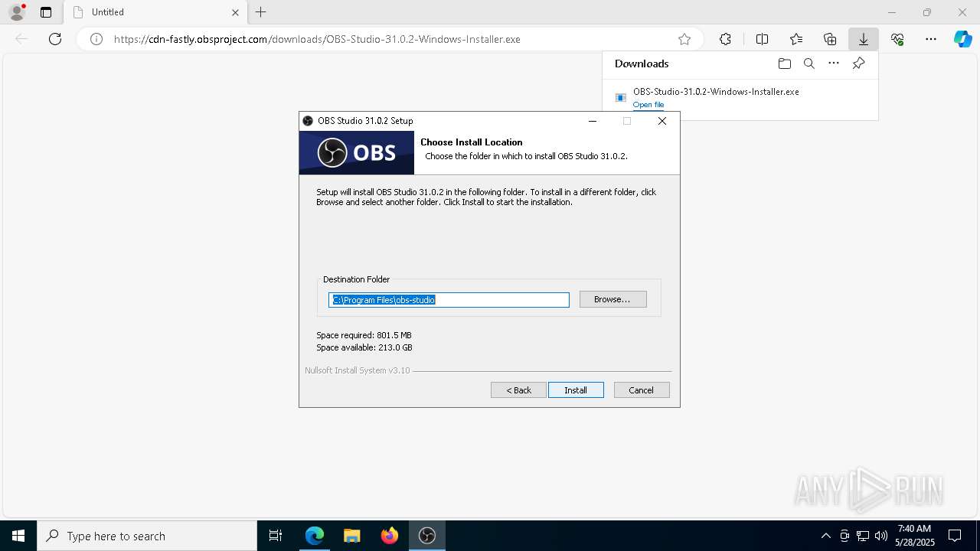Open Task View on the taskbar
980x551 pixels.
coord(276,536)
